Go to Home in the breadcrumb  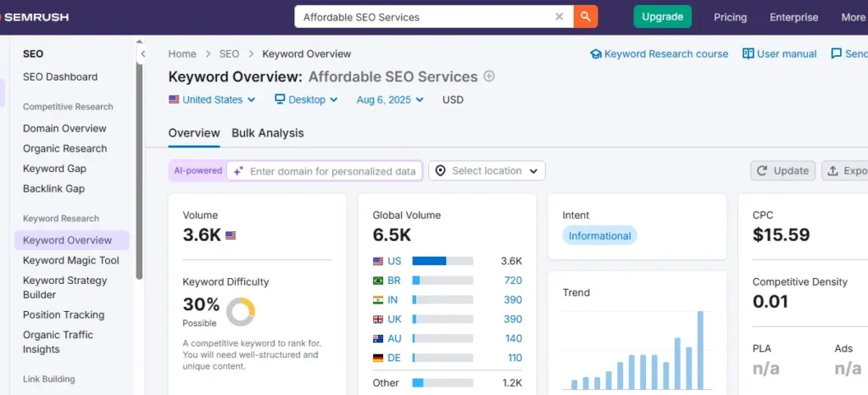[x=182, y=53]
